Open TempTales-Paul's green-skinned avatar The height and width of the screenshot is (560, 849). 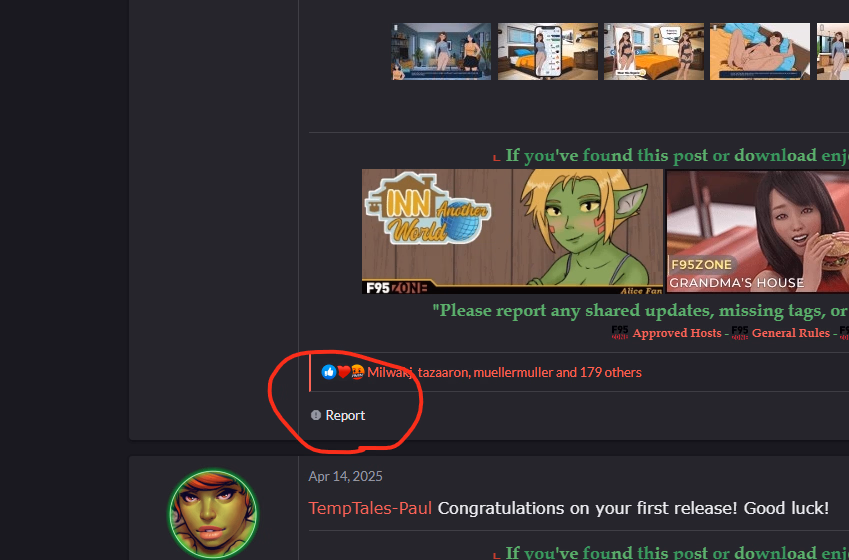click(x=213, y=513)
